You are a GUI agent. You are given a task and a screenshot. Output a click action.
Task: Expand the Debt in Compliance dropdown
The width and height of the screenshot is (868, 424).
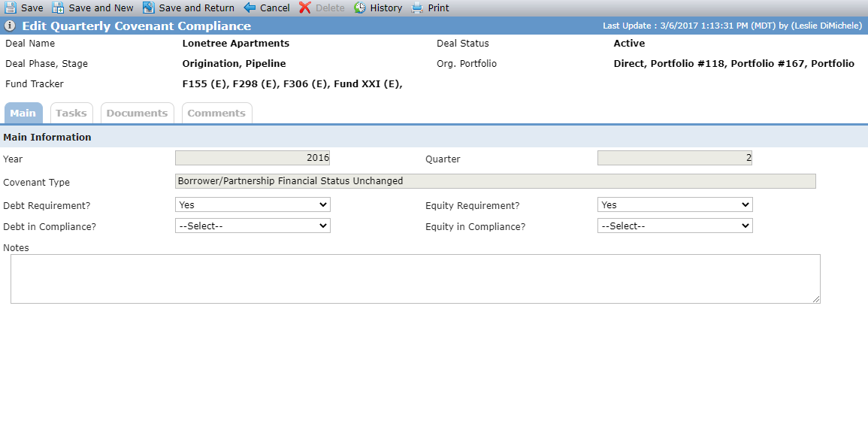[x=253, y=226]
